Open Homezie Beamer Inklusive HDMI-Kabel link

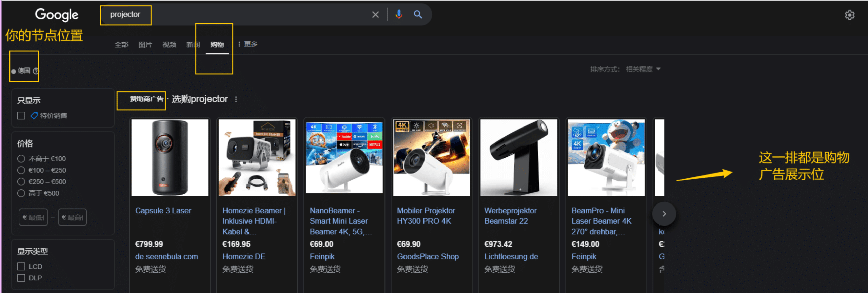pyautogui.click(x=254, y=221)
